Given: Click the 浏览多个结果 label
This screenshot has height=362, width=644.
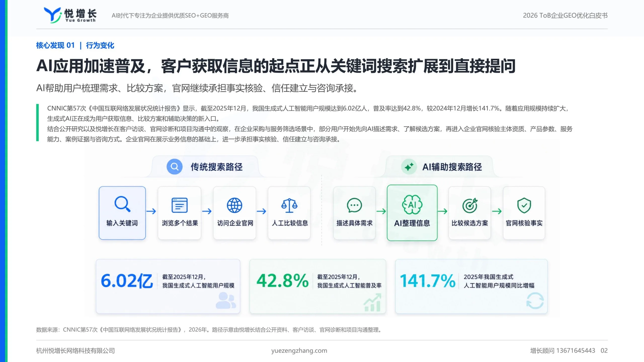Looking at the screenshot, I should [180, 223].
